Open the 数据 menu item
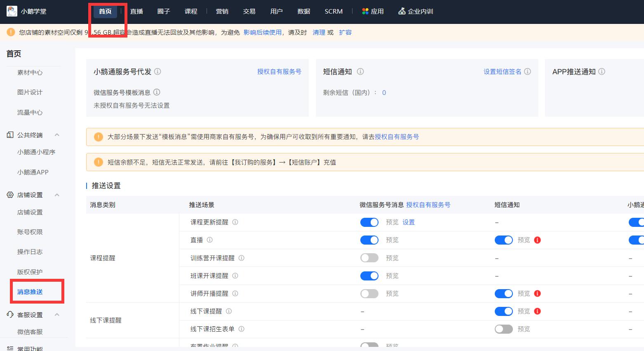This screenshot has height=351, width=644. pyautogui.click(x=303, y=11)
